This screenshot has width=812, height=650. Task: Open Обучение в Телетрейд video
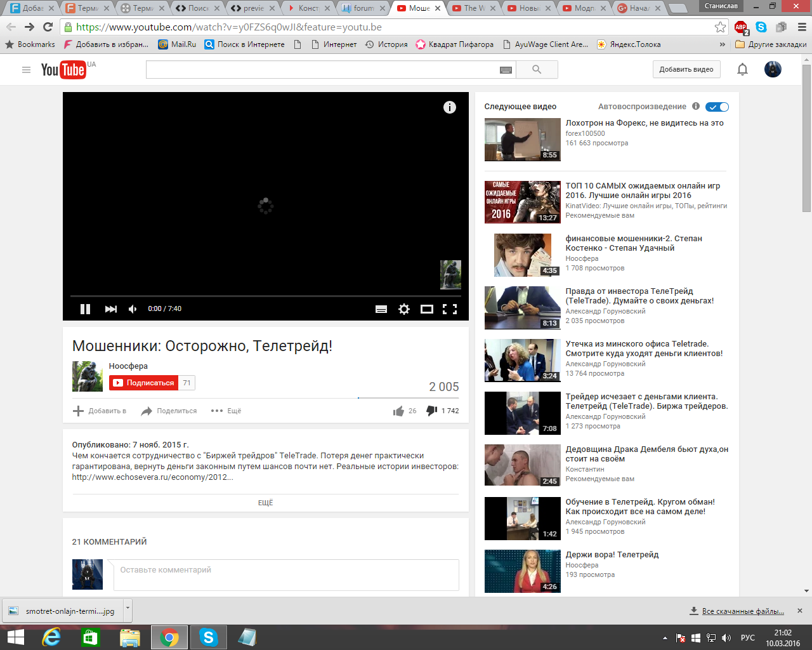click(x=640, y=507)
